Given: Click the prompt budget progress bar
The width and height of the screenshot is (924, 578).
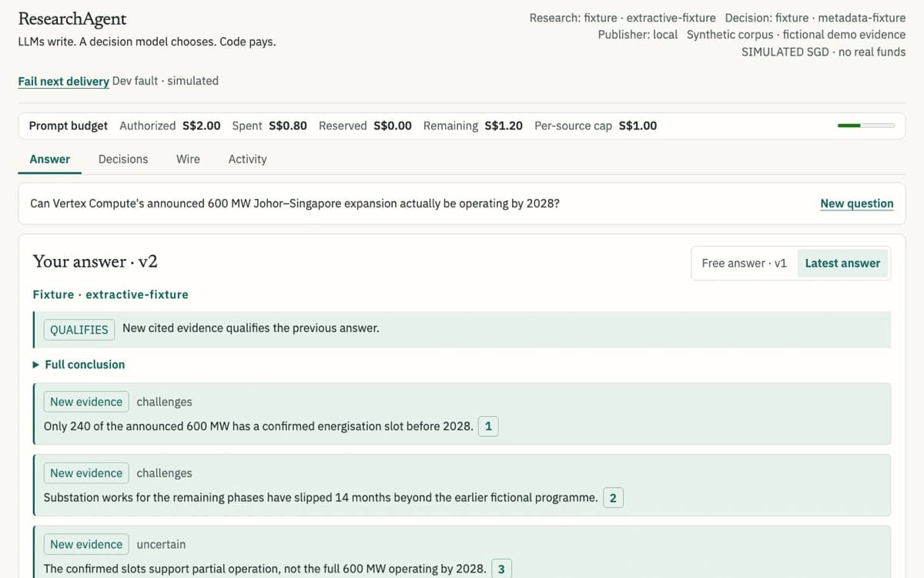Looking at the screenshot, I should point(866,126).
